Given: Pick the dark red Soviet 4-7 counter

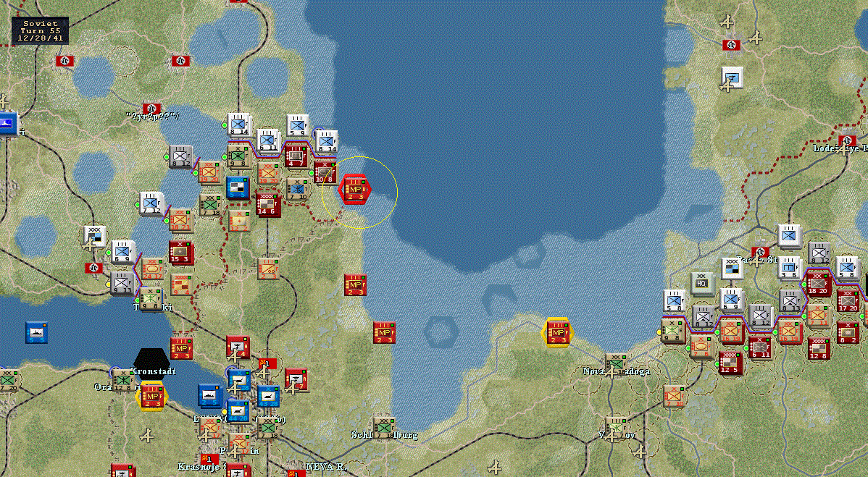Looking at the screenshot, I should pyautogui.click(x=296, y=156).
